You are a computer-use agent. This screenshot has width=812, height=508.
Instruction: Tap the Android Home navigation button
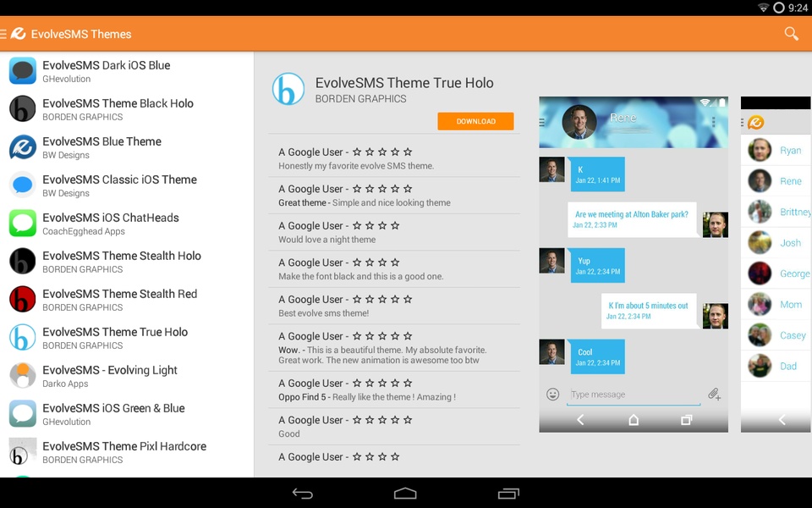405,494
